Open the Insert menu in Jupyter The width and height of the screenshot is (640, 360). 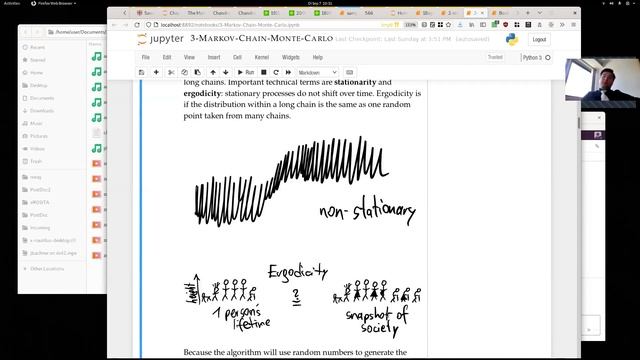(x=214, y=57)
